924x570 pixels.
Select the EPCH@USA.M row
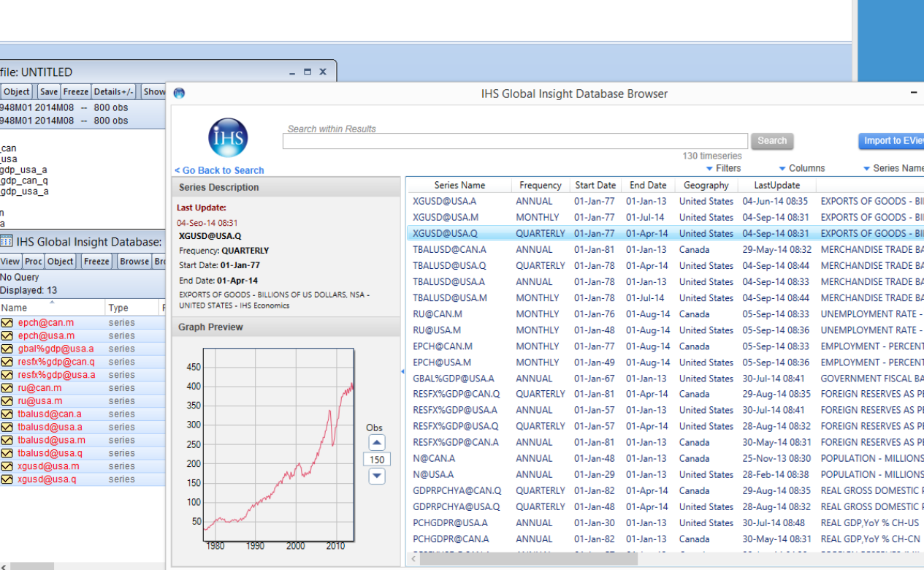(x=665, y=362)
